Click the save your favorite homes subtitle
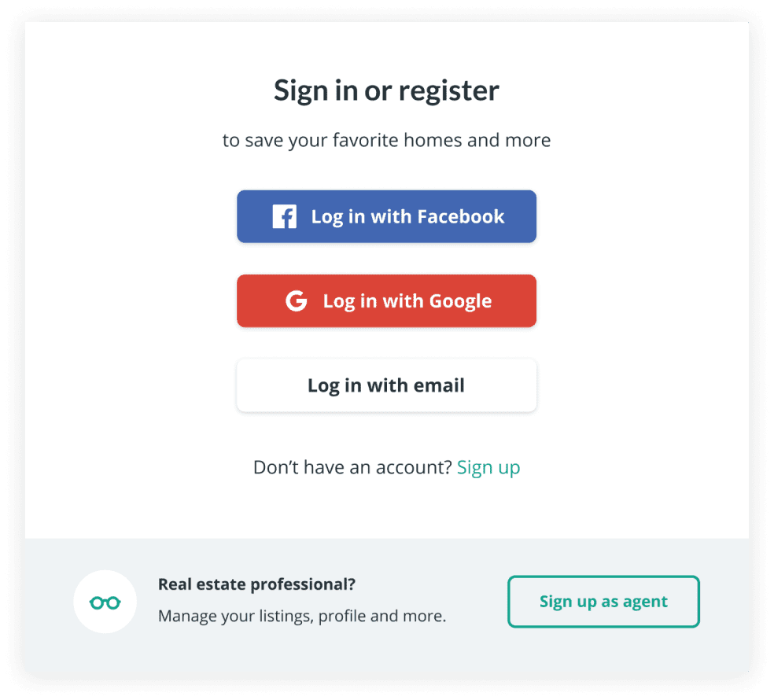Viewport: 774px width, 700px height. 386,141
